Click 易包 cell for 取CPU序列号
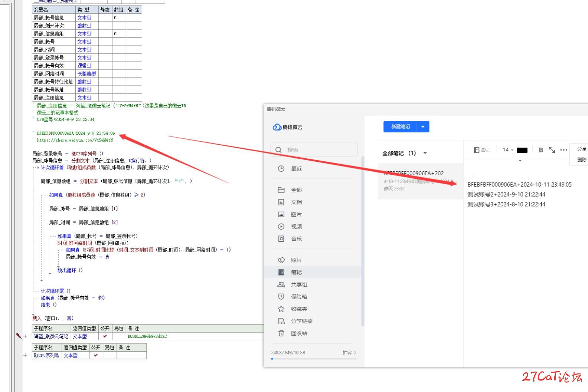 pos(110,355)
